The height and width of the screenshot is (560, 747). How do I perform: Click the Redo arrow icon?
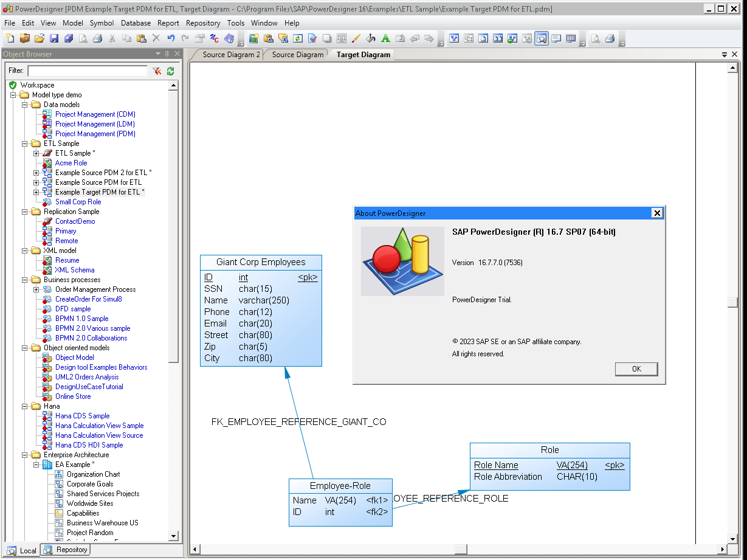point(185,38)
